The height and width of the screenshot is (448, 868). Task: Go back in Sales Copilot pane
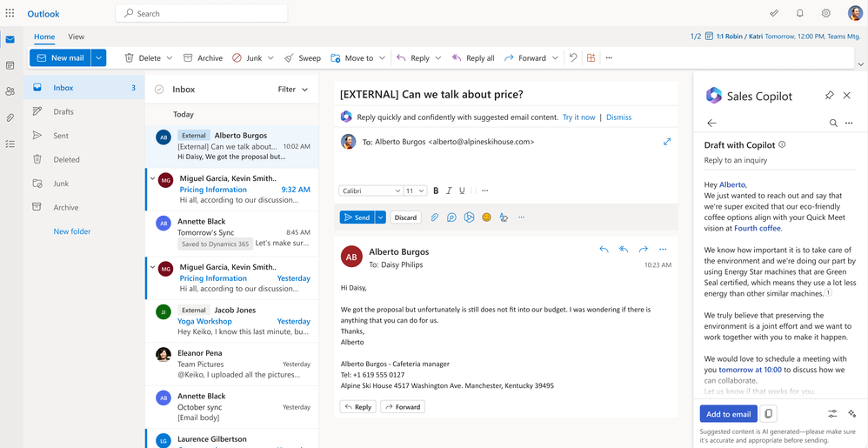[712, 123]
